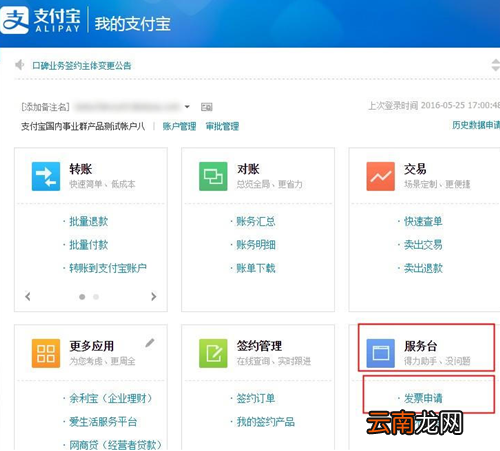Open 快速查单 quick order lookup

point(423,221)
